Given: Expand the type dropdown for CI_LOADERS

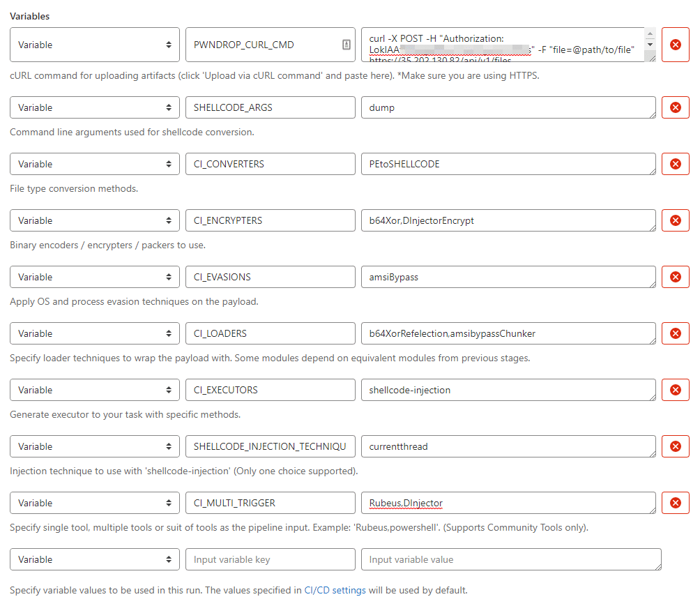Looking at the screenshot, I should 95,333.
